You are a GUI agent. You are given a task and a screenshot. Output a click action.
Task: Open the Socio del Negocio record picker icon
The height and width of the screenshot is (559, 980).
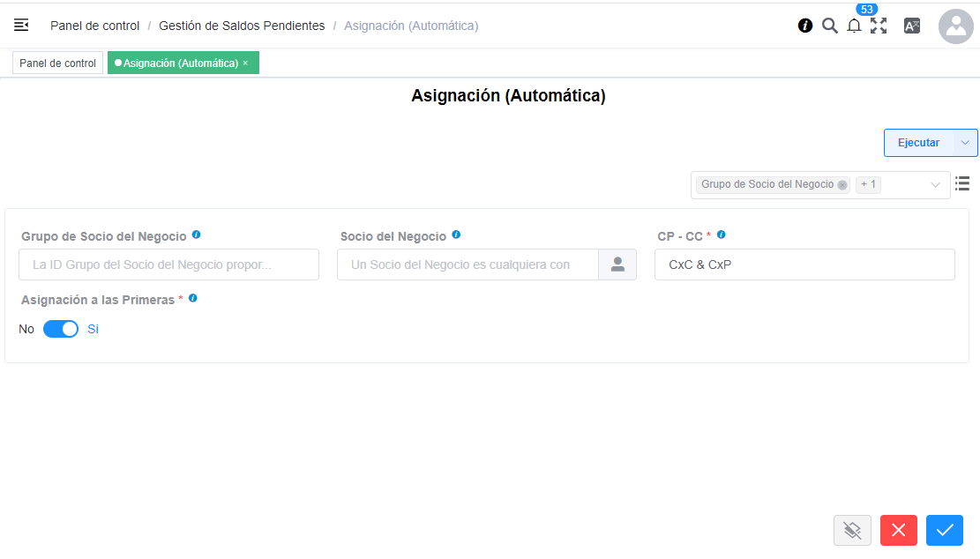(x=618, y=264)
